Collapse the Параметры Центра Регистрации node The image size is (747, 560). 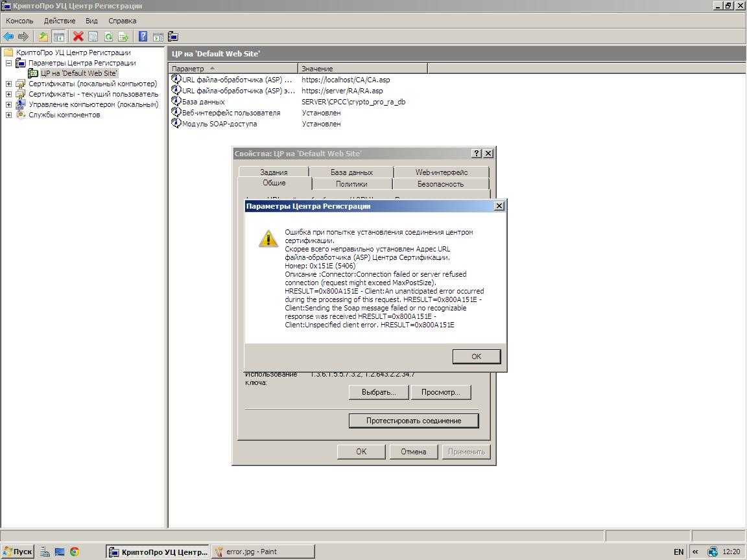pos(8,64)
